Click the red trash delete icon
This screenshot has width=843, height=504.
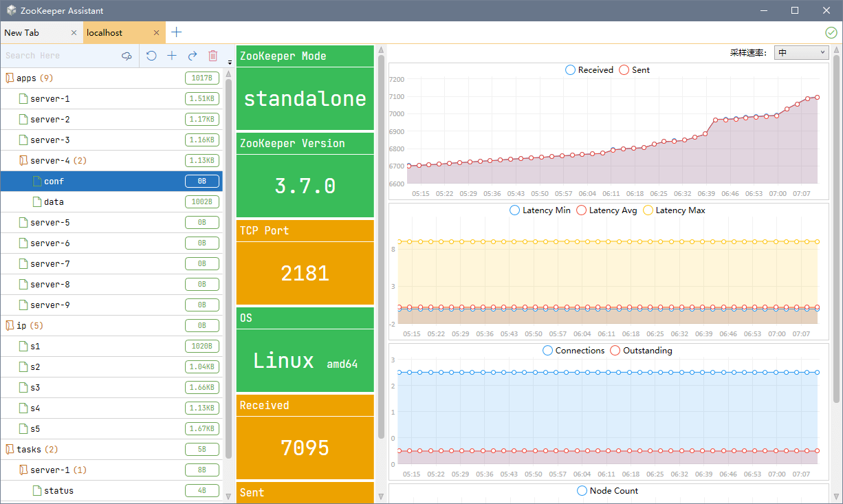pos(213,56)
